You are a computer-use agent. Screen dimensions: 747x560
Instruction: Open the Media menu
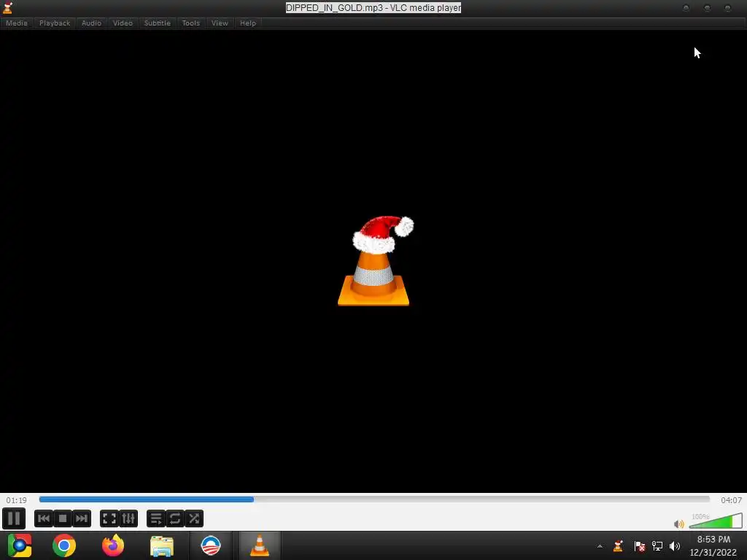click(17, 23)
